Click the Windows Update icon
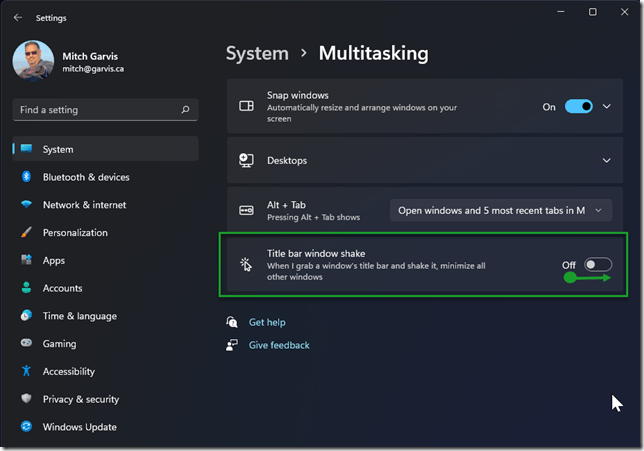Screen dimensions: 644x451 click(x=26, y=427)
